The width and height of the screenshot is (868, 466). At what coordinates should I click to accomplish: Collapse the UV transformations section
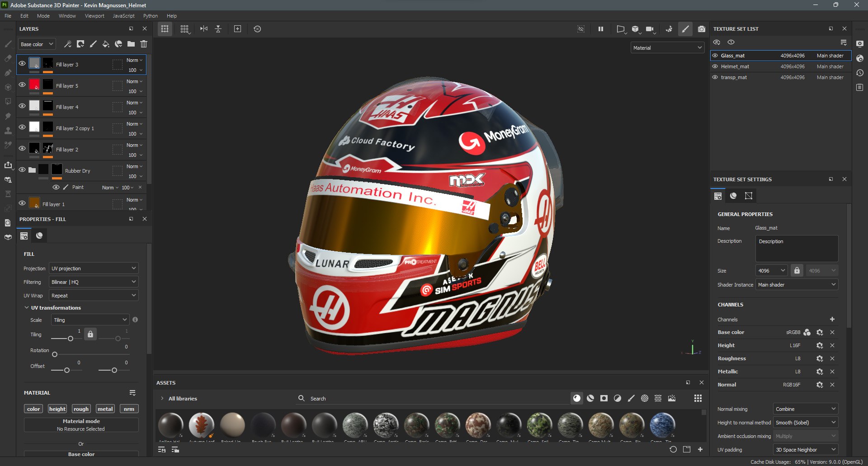pyautogui.click(x=27, y=308)
